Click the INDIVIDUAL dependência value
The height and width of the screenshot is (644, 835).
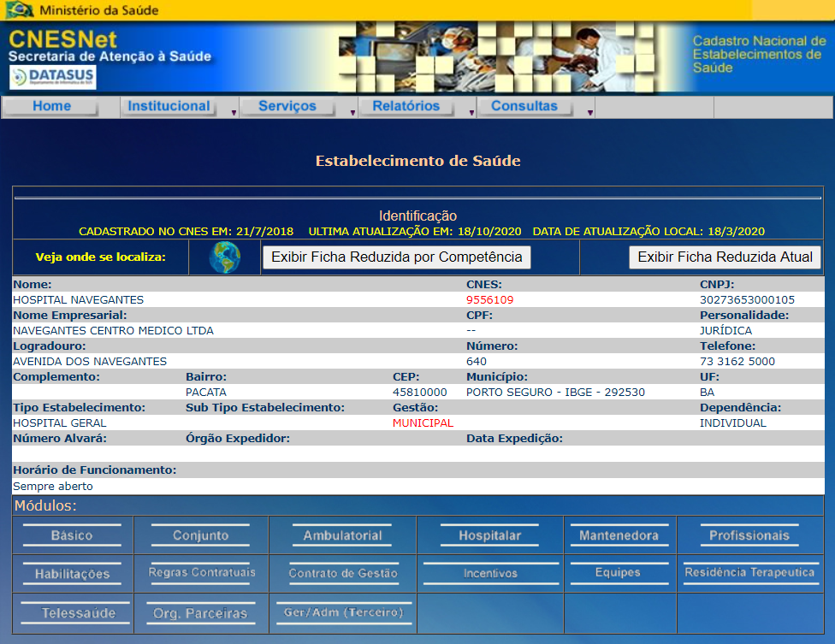[x=732, y=423]
